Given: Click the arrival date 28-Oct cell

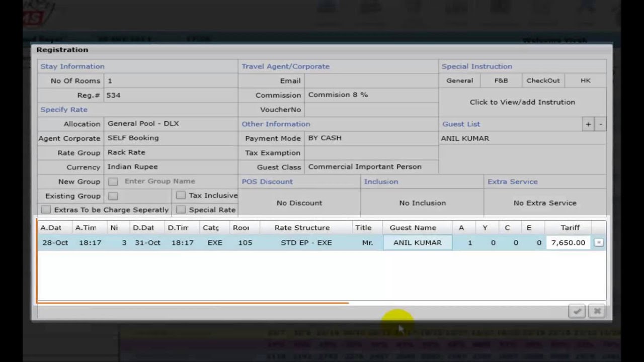Looking at the screenshot, I should tap(55, 243).
